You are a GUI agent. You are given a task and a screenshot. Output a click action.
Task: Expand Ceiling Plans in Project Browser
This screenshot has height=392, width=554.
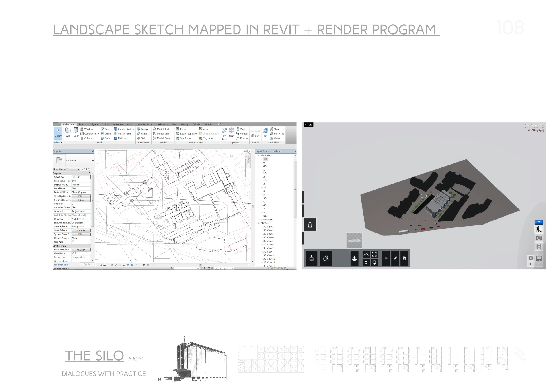(x=259, y=220)
